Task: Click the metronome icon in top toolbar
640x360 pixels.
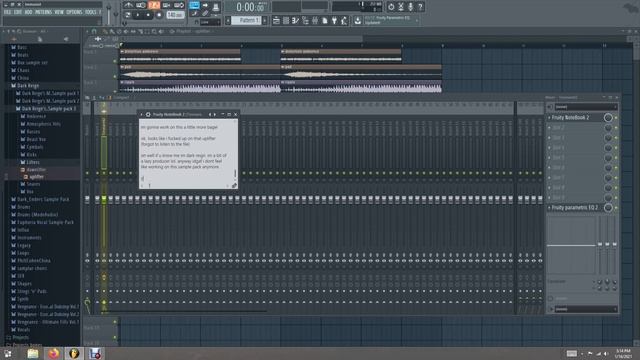Action: [129, 5]
